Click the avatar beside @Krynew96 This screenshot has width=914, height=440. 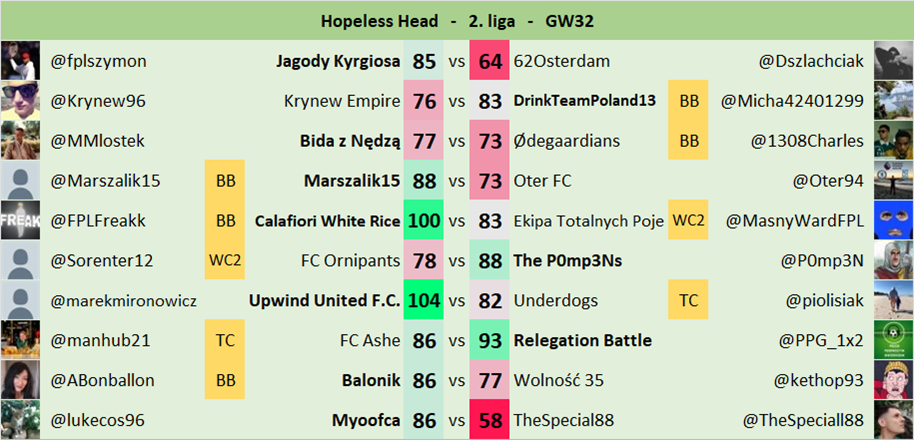pyautogui.click(x=20, y=101)
